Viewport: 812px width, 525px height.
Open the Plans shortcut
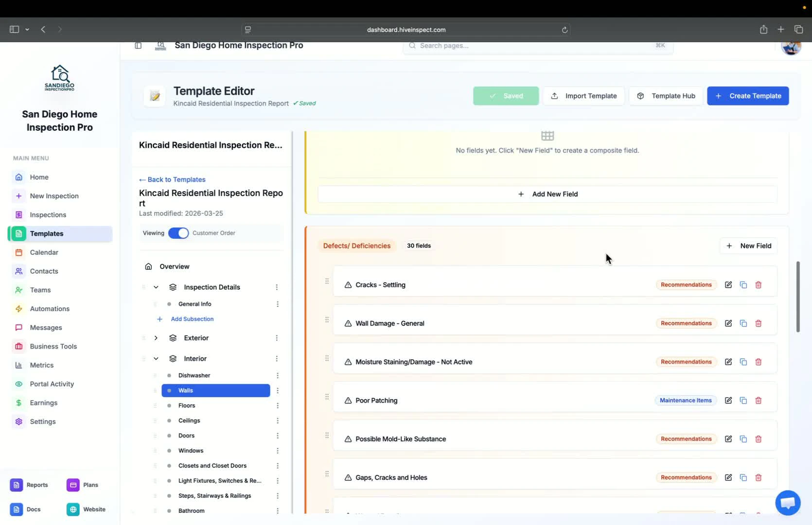(x=83, y=485)
